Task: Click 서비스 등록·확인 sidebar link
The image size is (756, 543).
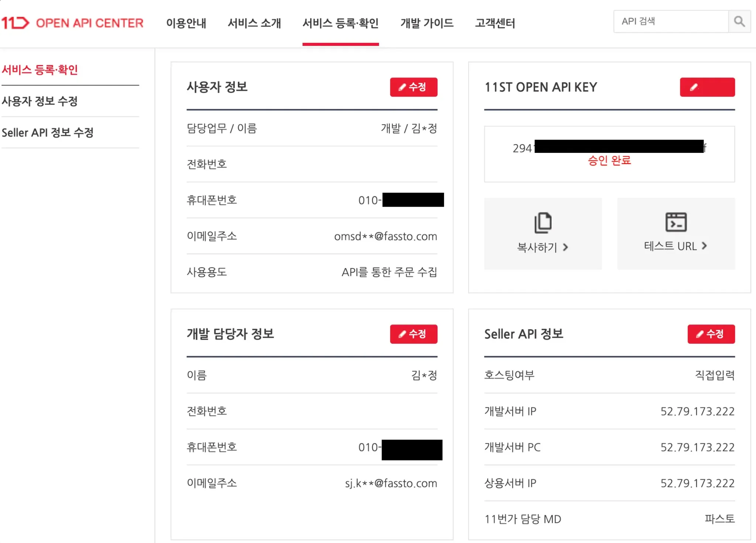Action: point(40,70)
